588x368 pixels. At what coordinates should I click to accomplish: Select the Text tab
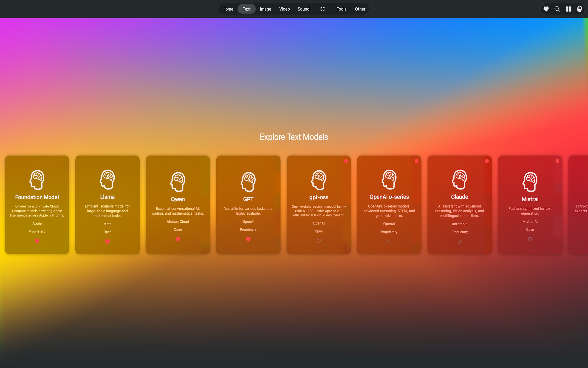[247, 9]
